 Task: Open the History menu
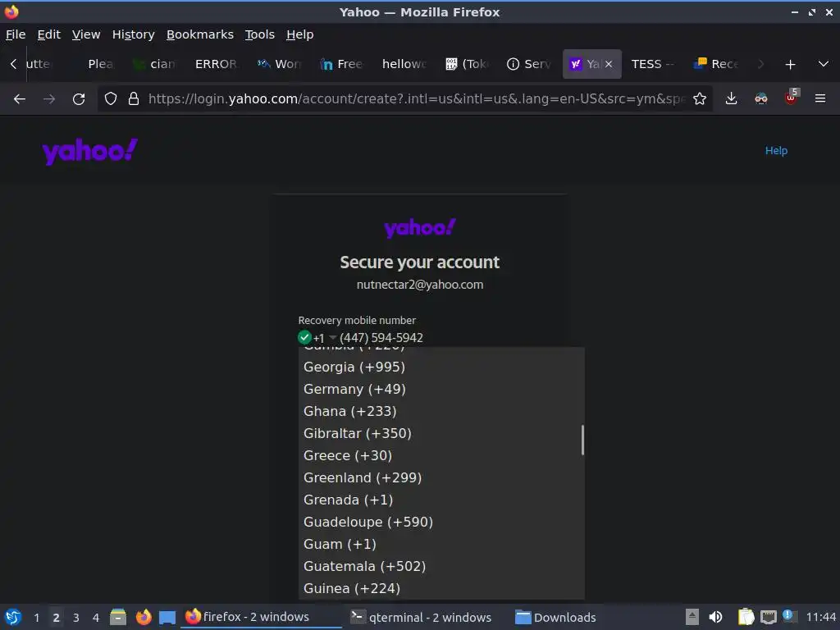[134, 34]
